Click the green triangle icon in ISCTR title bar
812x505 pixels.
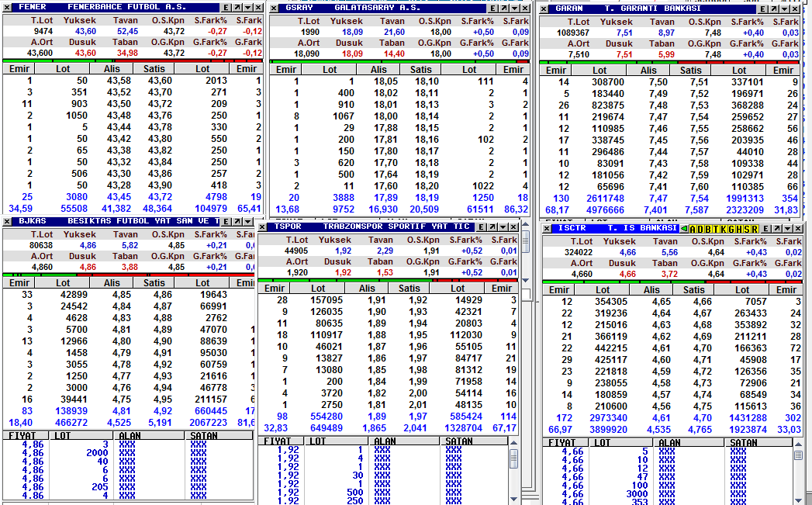[x=683, y=230]
